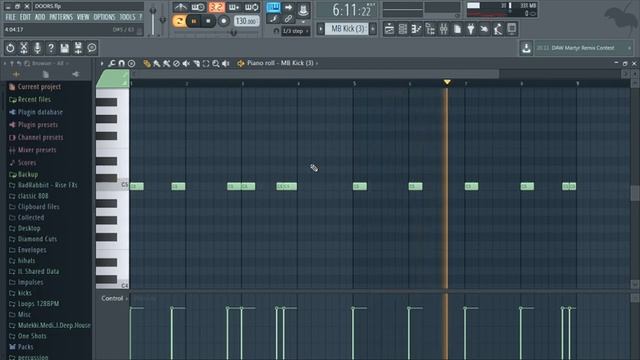Open the EDIT menu

[x=25, y=17]
